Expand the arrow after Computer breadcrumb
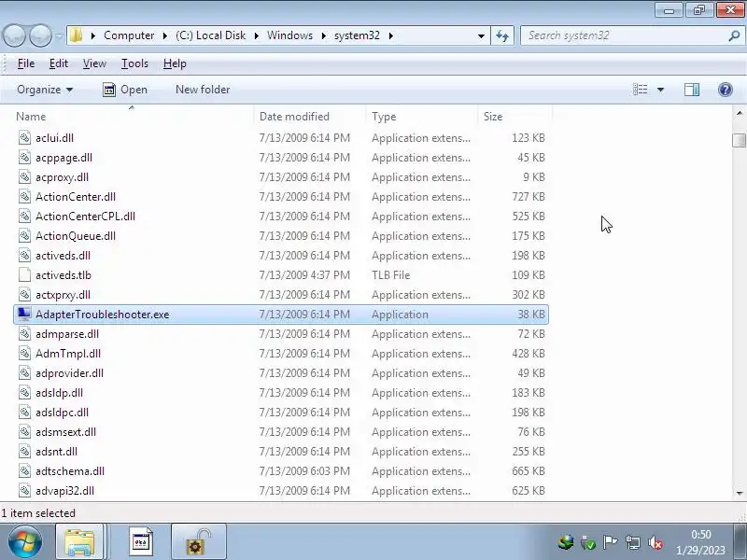Screen dimensions: 747x560 (165, 35)
